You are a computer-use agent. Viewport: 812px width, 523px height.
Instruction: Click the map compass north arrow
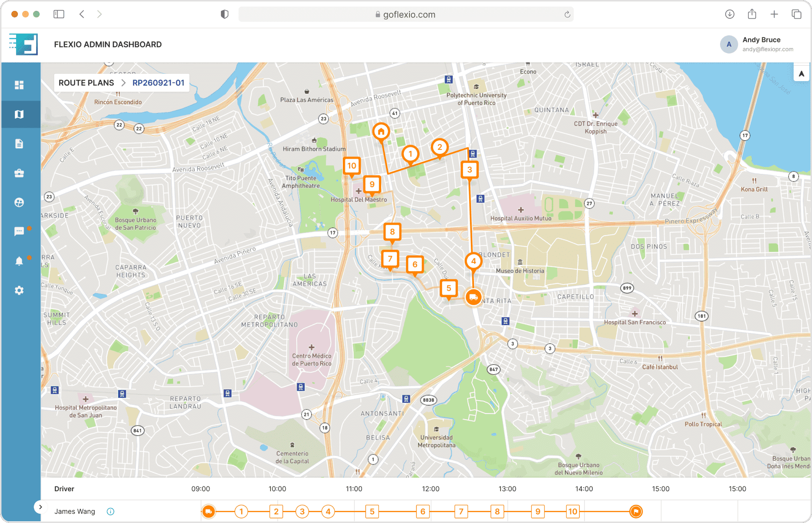(801, 74)
